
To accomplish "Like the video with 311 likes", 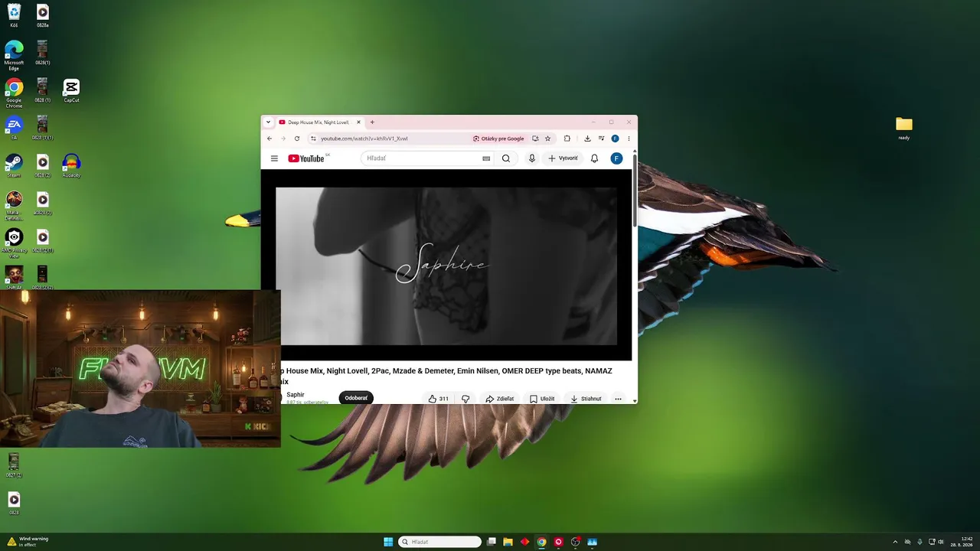I will pyautogui.click(x=438, y=399).
